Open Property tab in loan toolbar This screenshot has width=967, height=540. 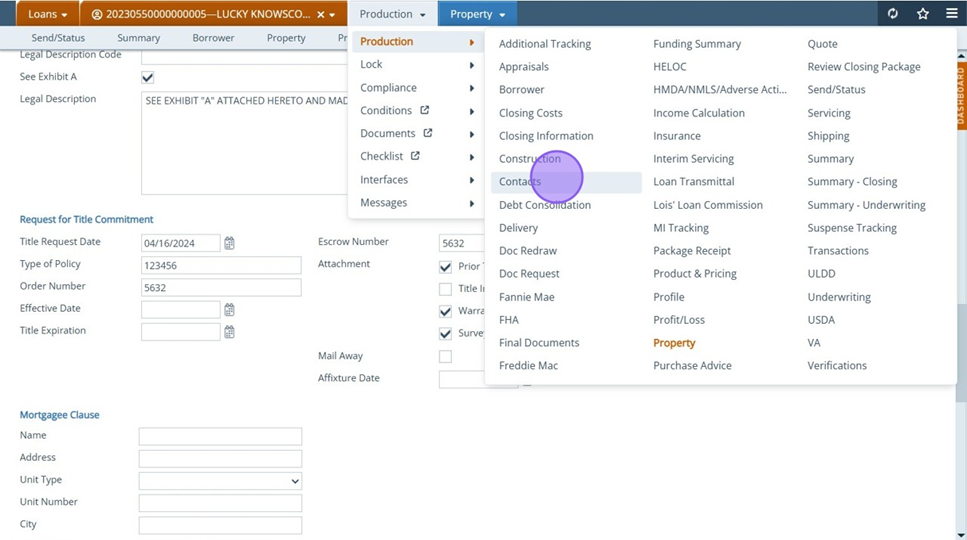(x=286, y=38)
